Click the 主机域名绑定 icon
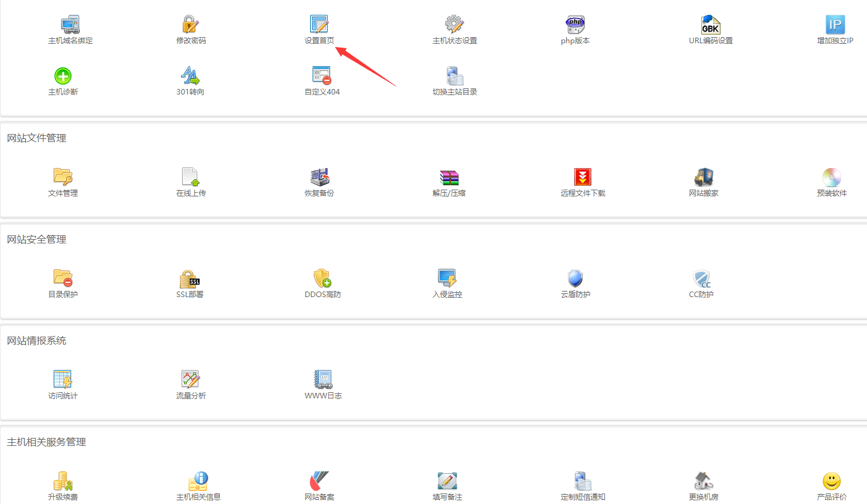This screenshot has width=867, height=504. (70, 25)
